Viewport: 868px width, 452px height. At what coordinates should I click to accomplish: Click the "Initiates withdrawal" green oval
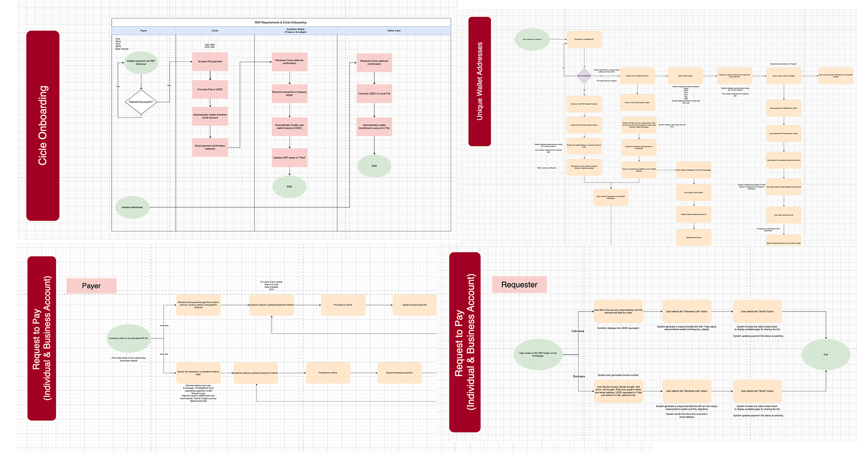(132, 207)
